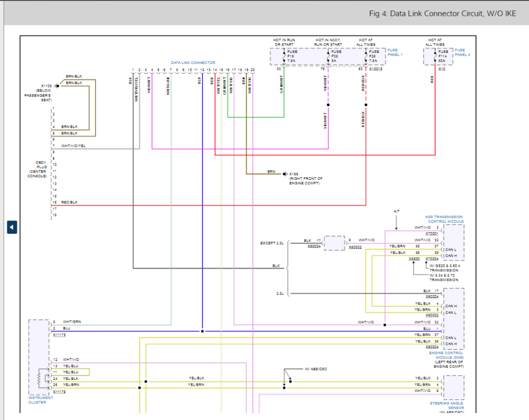Viewport: 529px width, 420px height.
Task: Expand the left sidebar with arrow button
Action: [12, 227]
